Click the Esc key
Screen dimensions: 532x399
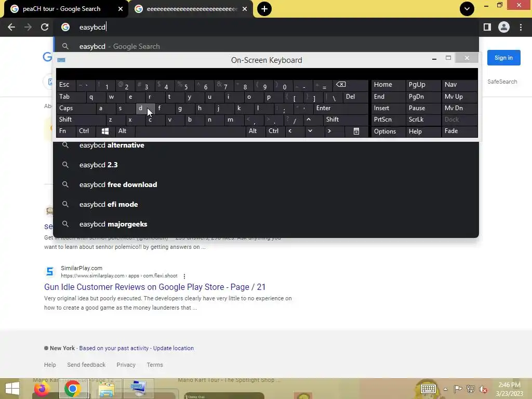[x=66, y=85]
